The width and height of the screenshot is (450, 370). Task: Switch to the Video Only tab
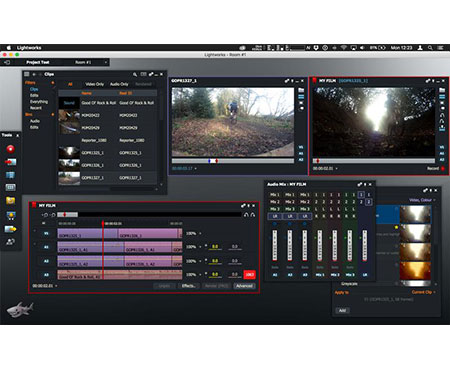[95, 84]
